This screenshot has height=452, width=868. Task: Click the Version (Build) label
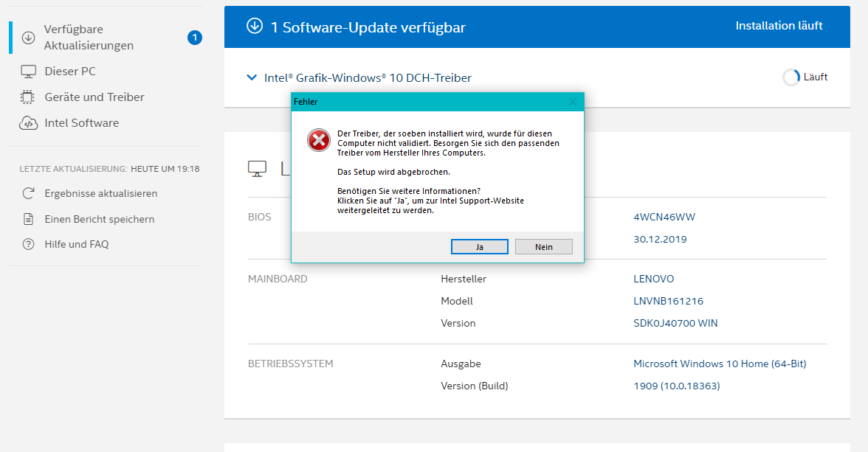(475, 386)
